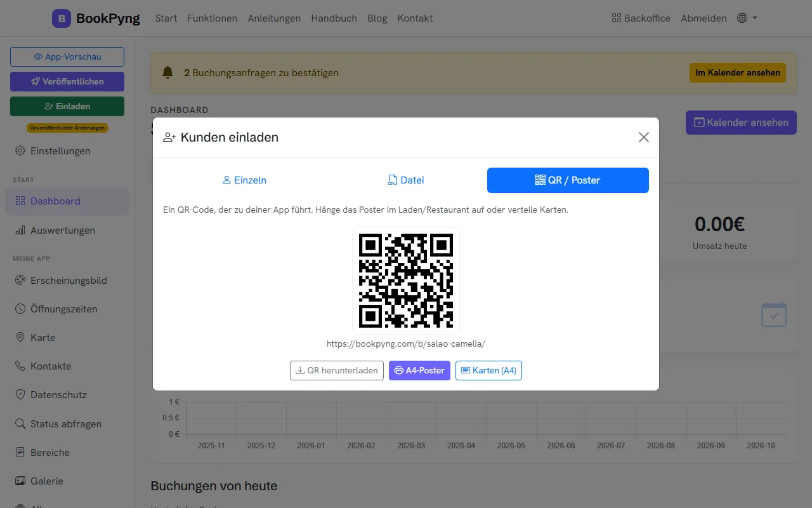
Task: Click the Abmelden link
Action: (x=704, y=18)
